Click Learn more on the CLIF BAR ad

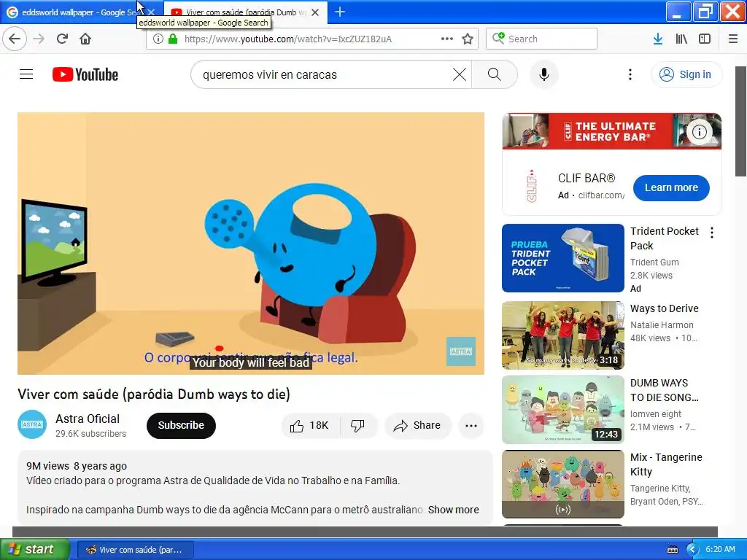click(x=671, y=187)
